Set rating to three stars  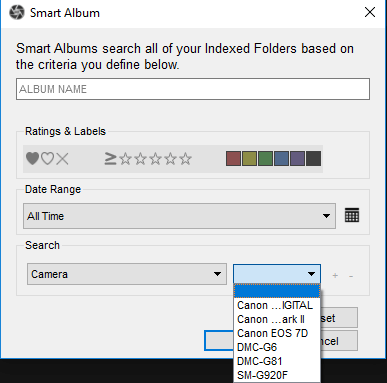point(155,159)
